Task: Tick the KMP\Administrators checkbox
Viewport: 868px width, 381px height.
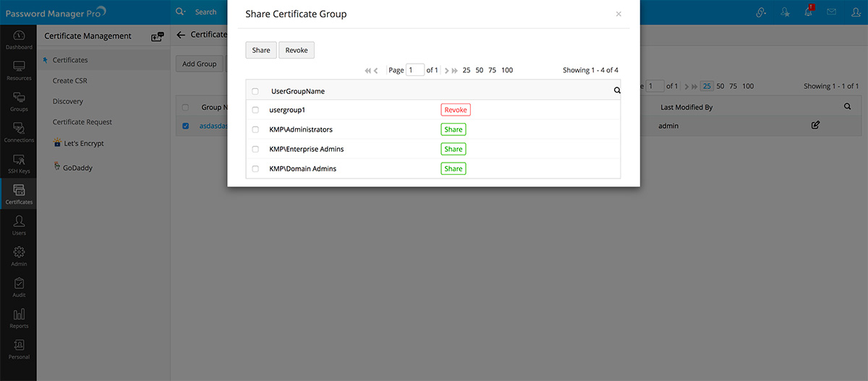Action: click(255, 129)
